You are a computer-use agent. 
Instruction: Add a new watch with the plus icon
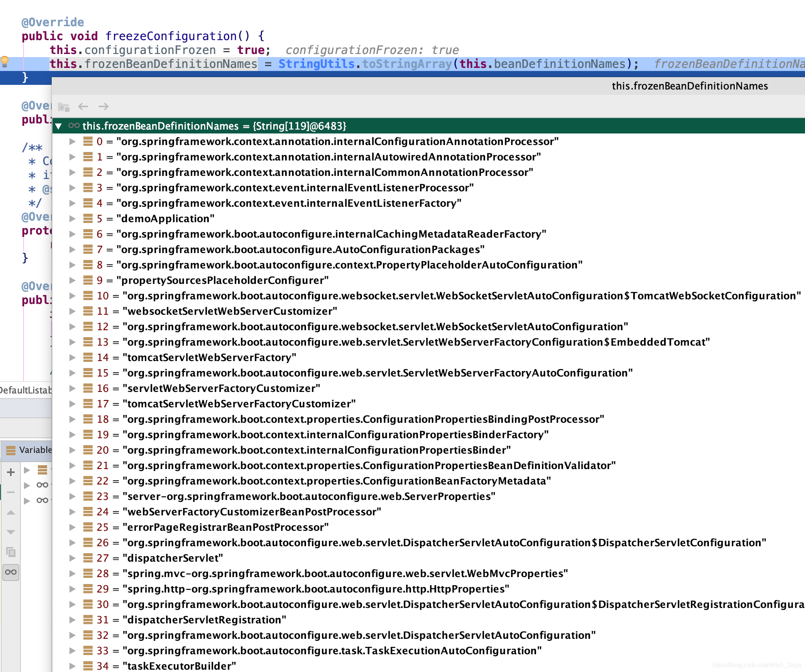pos(11,472)
